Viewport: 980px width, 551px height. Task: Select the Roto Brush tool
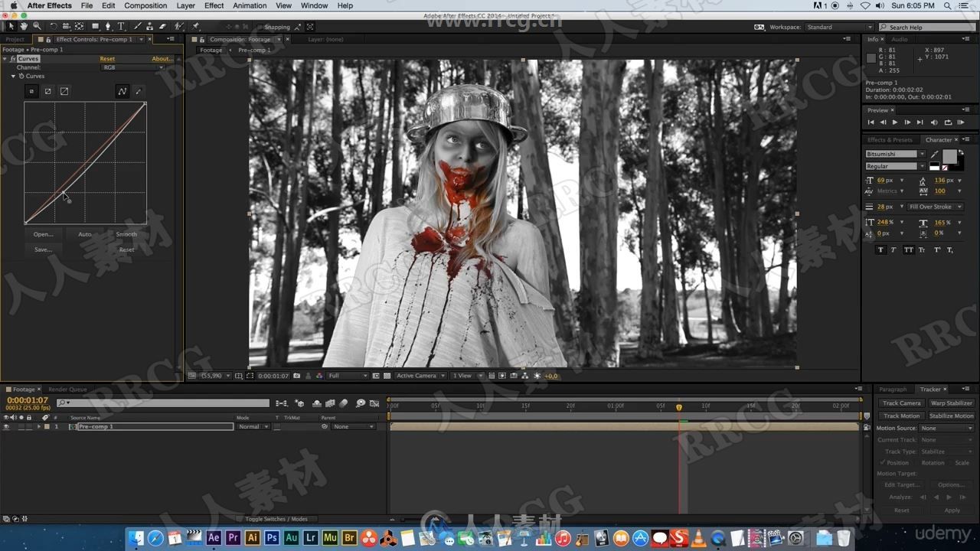point(178,26)
